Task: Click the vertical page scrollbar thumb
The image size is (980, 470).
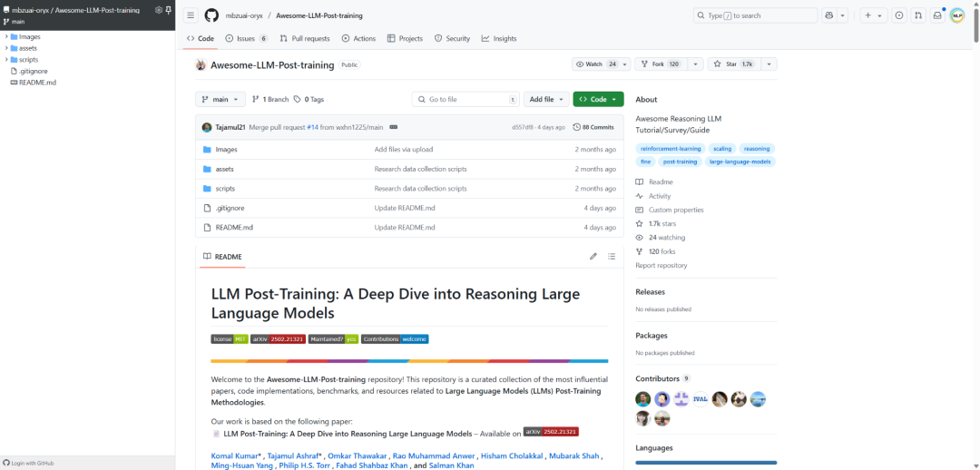Action: click(x=976, y=25)
